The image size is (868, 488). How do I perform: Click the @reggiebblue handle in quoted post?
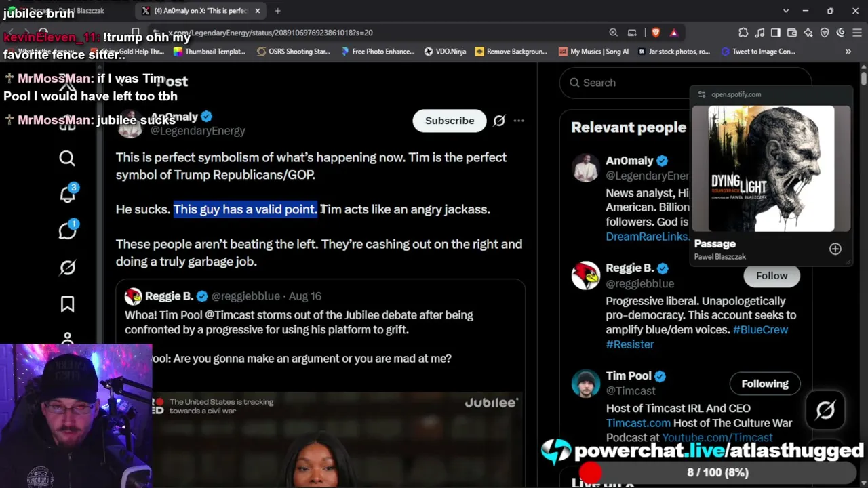[x=245, y=296]
